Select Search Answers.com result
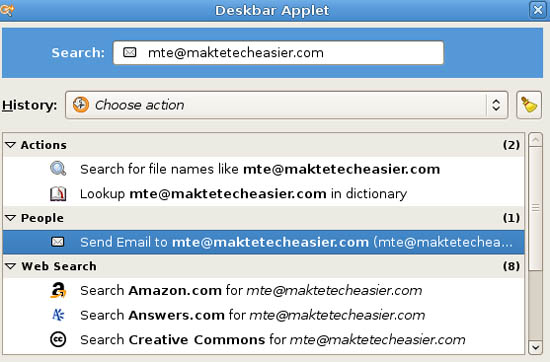This screenshot has width=550, height=362. coord(264,315)
